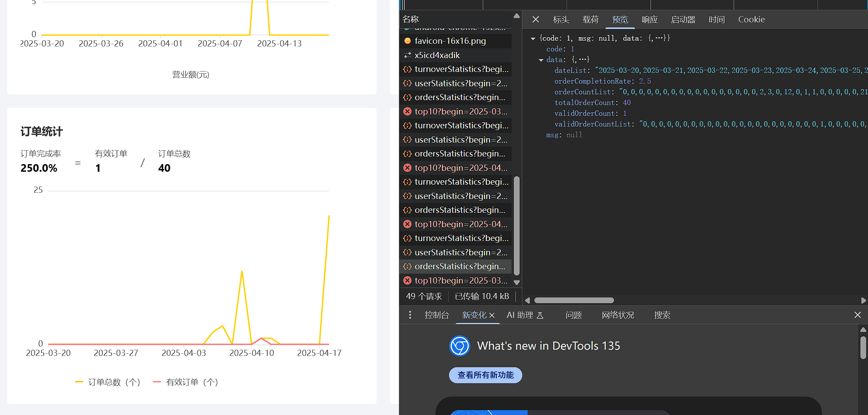Open the 时间 tab
Screen dimensions: 868x415
[x=716, y=19]
